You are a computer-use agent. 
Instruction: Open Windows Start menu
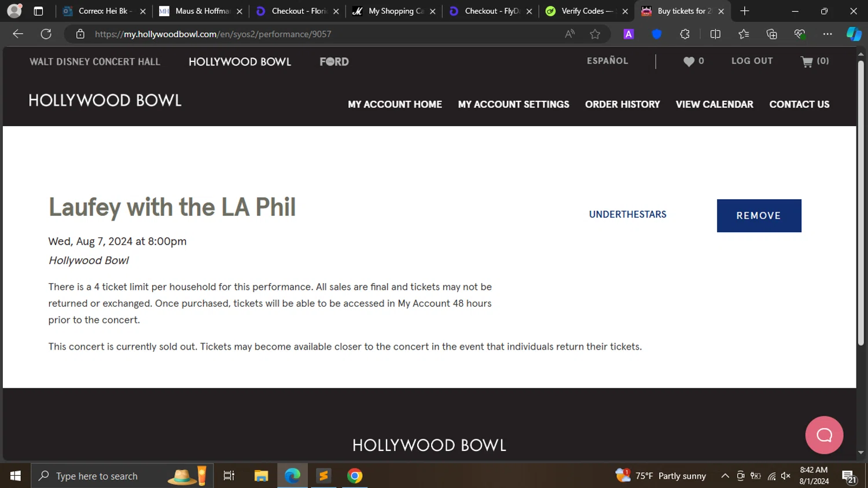point(16,476)
